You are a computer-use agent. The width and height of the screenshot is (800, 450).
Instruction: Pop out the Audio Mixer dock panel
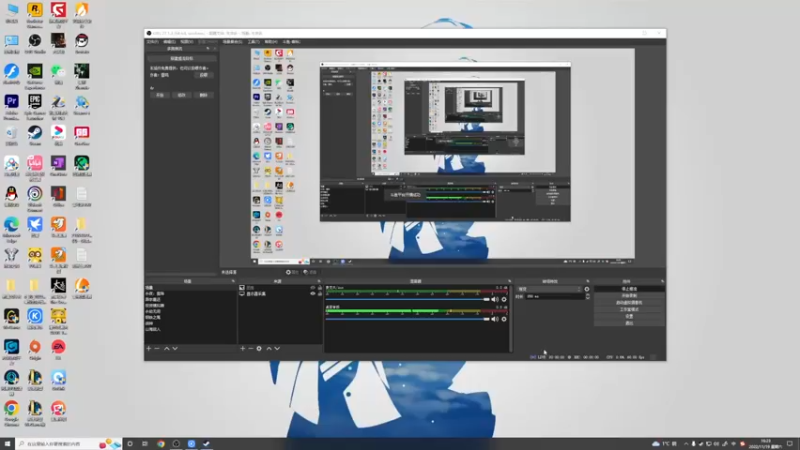[509, 281]
